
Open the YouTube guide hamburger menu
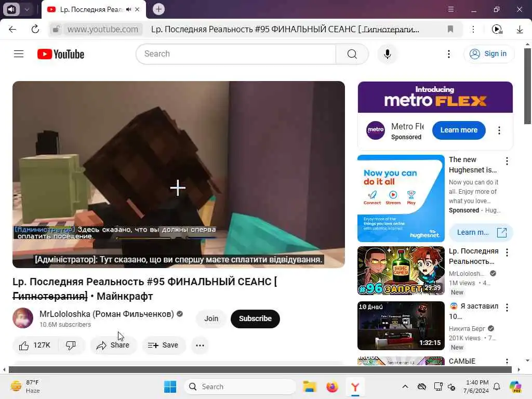pos(19,54)
